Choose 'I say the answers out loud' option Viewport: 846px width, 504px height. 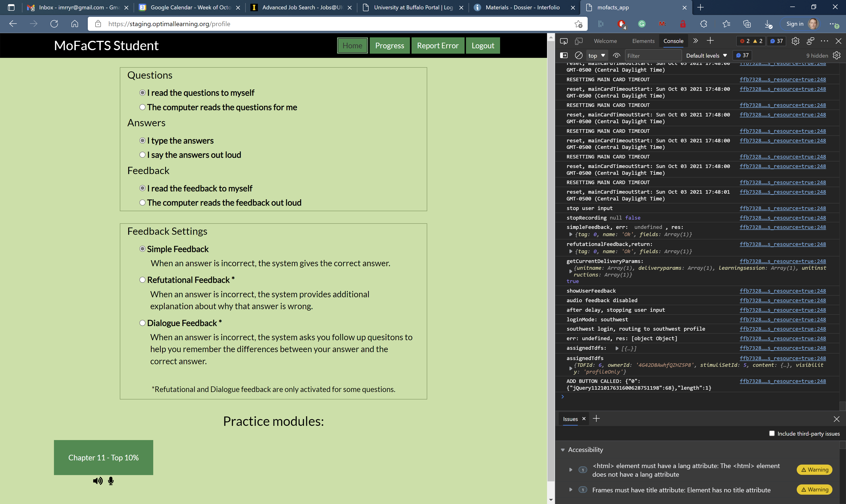pyautogui.click(x=142, y=154)
